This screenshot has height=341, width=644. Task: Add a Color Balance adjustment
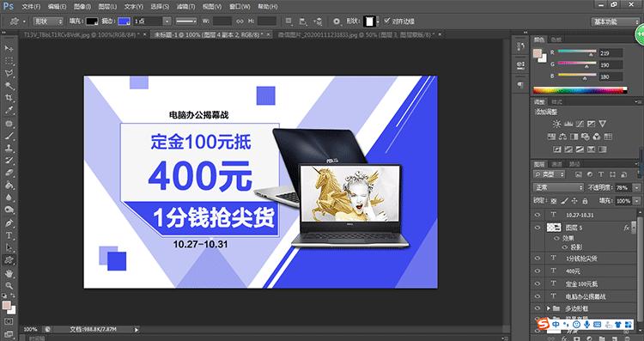[563, 137]
